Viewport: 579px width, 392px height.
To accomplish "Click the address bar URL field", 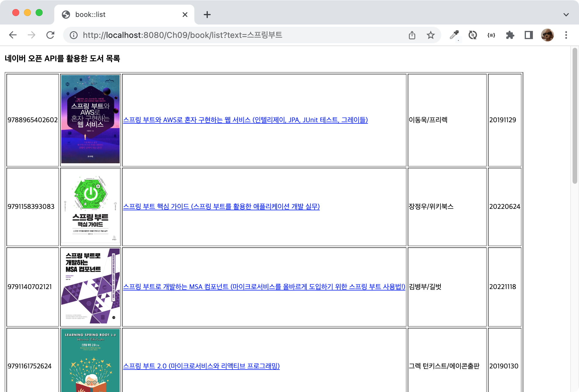I will coord(233,35).
